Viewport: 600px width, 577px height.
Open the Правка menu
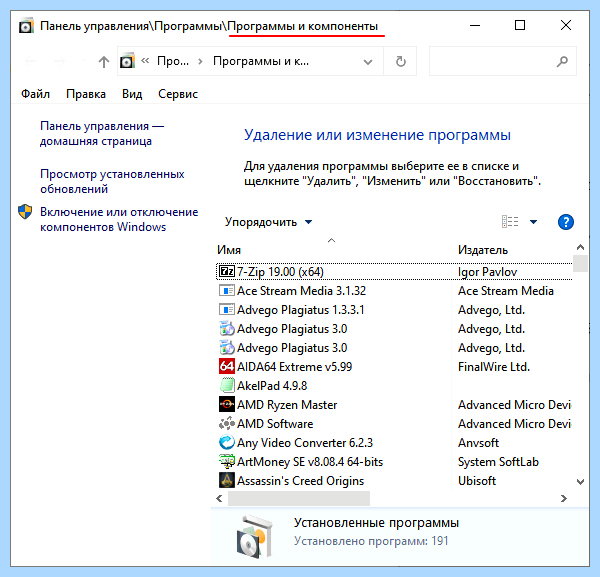pyautogui.click(x=86, y=94)
